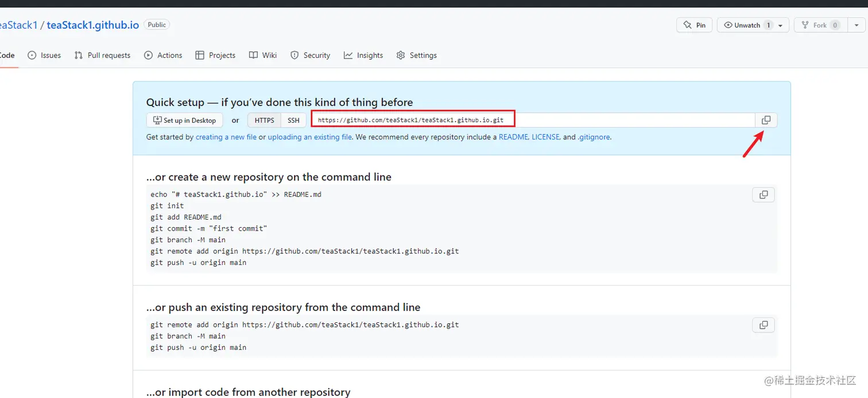Open the teaStack1.github.io repository name link

[93, 25]
